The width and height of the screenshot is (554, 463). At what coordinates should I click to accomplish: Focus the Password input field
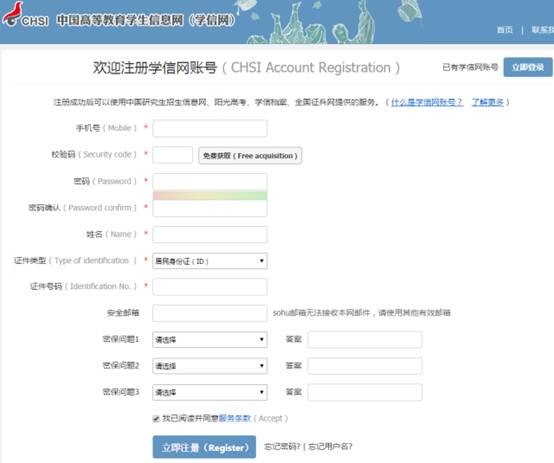point(210,182)
